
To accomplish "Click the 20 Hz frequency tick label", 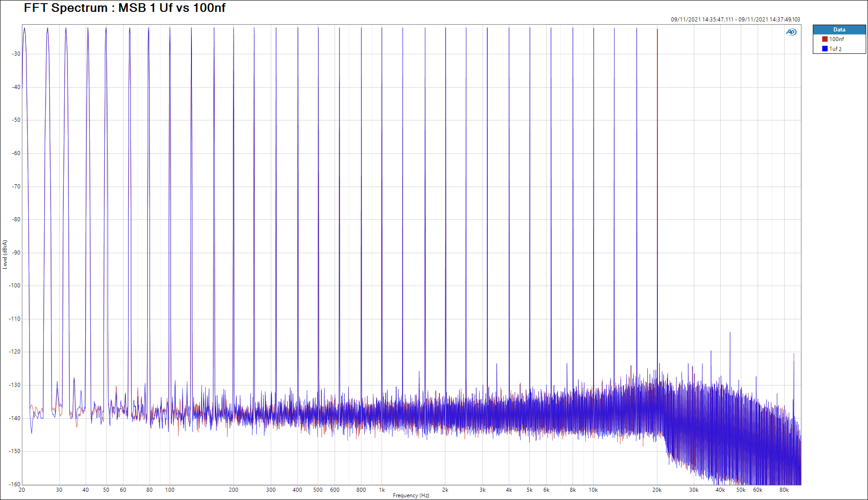I will point(22,490).
